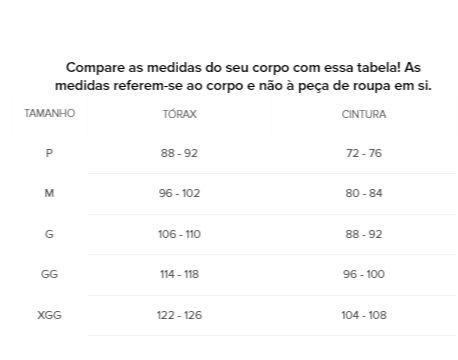The height and width of the screenshot is (360, 458).
Task: Click the 88 - 92 tórax value
Action: (179, 153)
